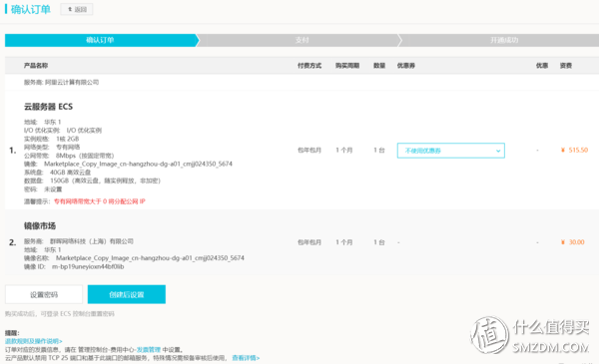Open the 不使用优惠券 coupon dropdown
Screen dimensions: 599x364
[451, 151]
